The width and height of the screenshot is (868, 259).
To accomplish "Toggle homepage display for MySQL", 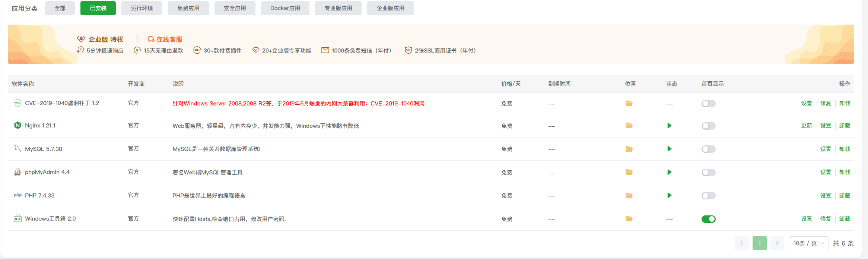I will point(708,149).
